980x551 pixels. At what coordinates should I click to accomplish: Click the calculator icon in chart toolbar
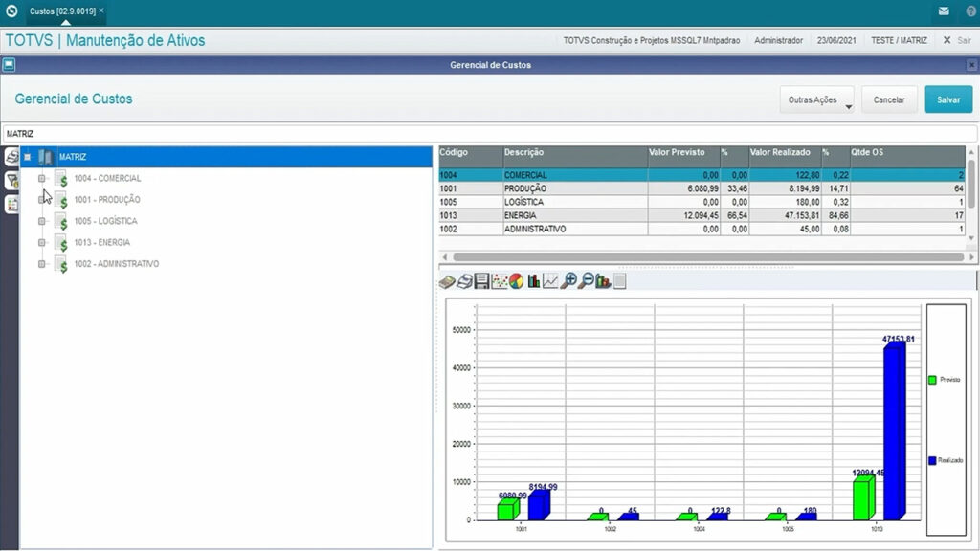[447, 282]
